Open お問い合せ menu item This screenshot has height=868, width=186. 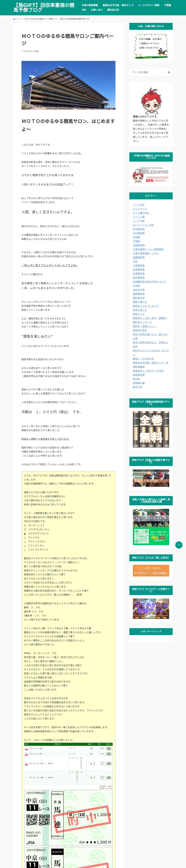(96, 10)
